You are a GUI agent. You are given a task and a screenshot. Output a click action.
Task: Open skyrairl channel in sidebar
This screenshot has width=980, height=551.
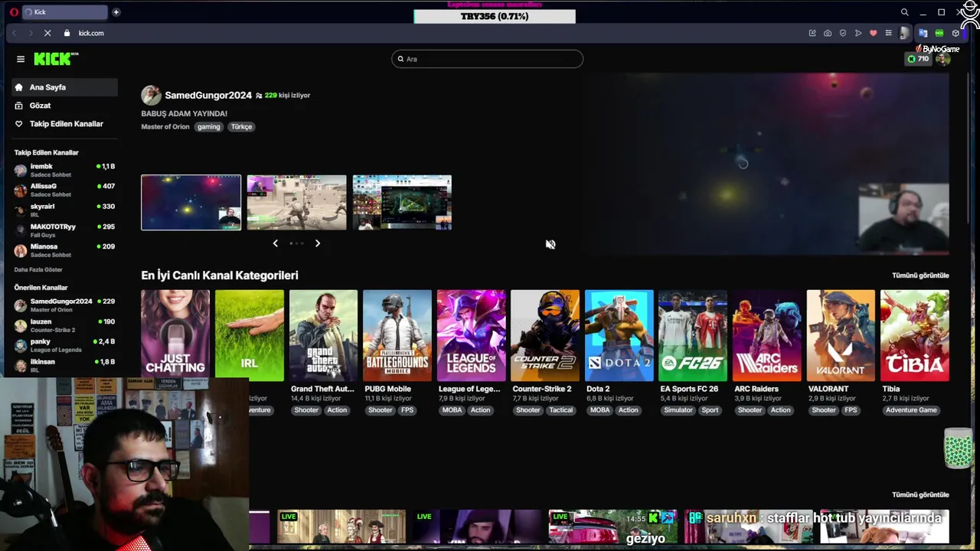click(64, 210)
